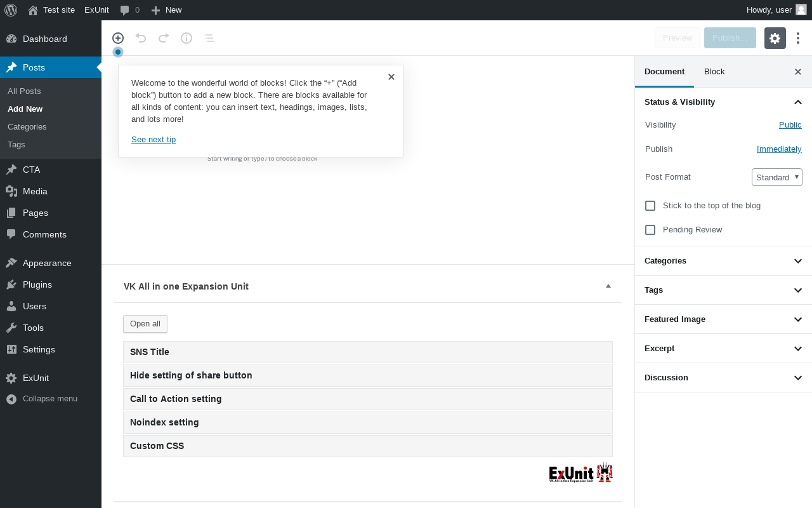Click the blue tip indicator dot

[118, 52]
